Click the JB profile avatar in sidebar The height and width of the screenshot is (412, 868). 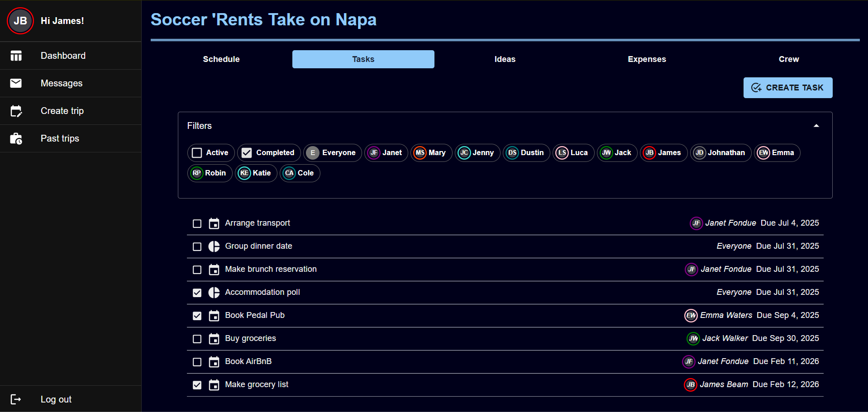point(20,21)
